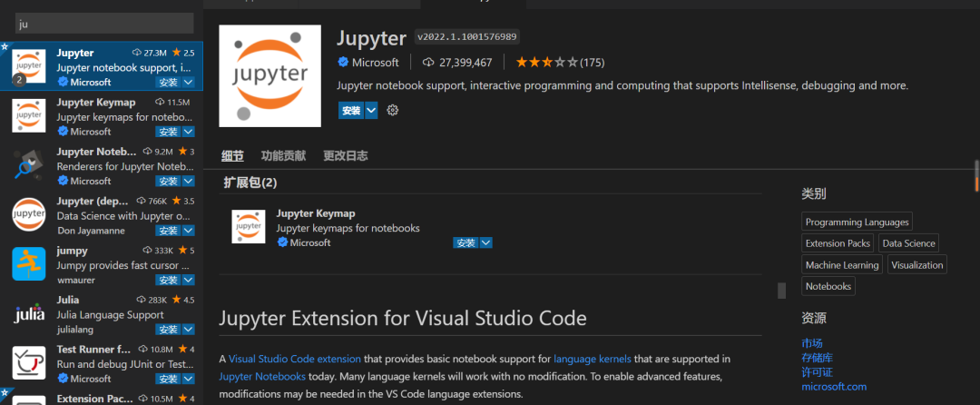This screenshot has height=405, width=980.
Task: Open the microsoft.com resource link
Action: (x=835, y=386)
